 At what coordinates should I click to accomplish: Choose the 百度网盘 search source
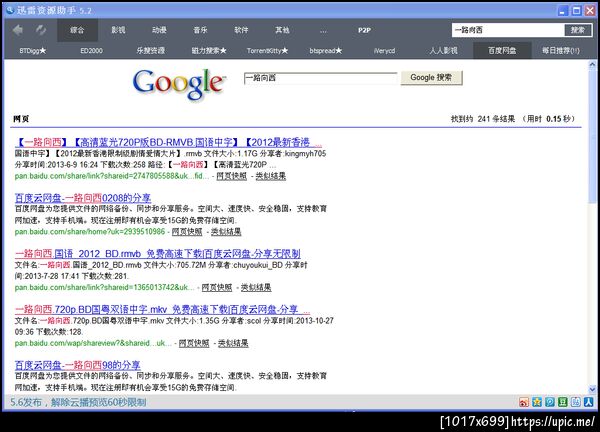tap(502, 51)
